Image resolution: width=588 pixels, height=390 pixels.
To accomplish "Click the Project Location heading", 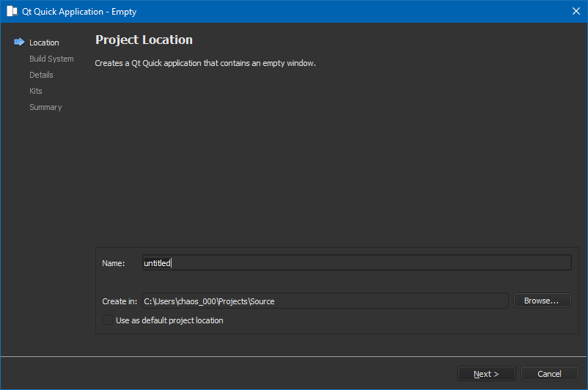I will (x=144, y=40).
